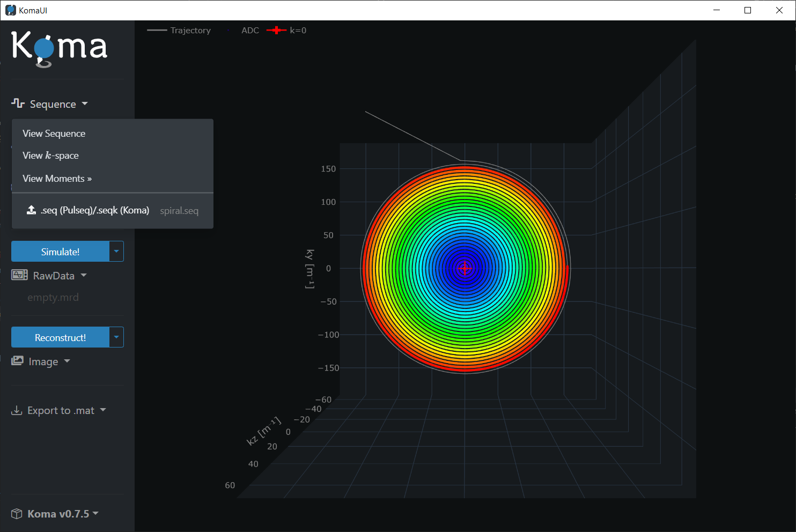Click the RawData monitor icon
796x532 pixels.
pos(19,275)
